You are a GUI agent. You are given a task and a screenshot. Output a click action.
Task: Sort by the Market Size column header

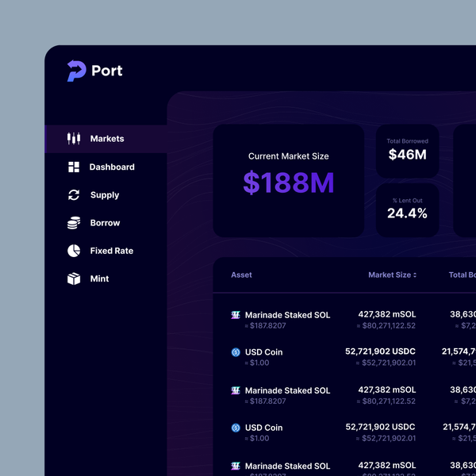(x=390, y=275)
